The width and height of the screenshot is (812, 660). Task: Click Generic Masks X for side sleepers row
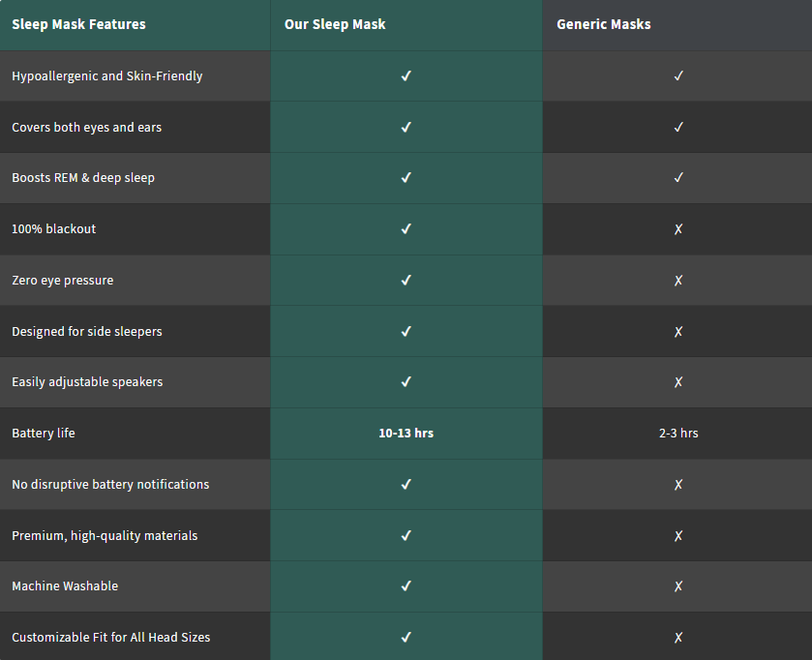[x=678, y=332]
